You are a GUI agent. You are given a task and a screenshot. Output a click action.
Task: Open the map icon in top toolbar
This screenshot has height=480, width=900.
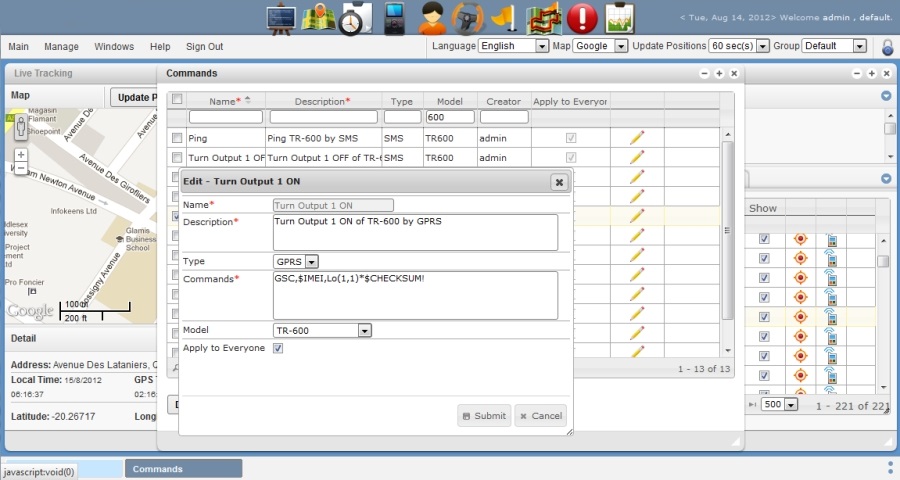[x=317, y=18]
